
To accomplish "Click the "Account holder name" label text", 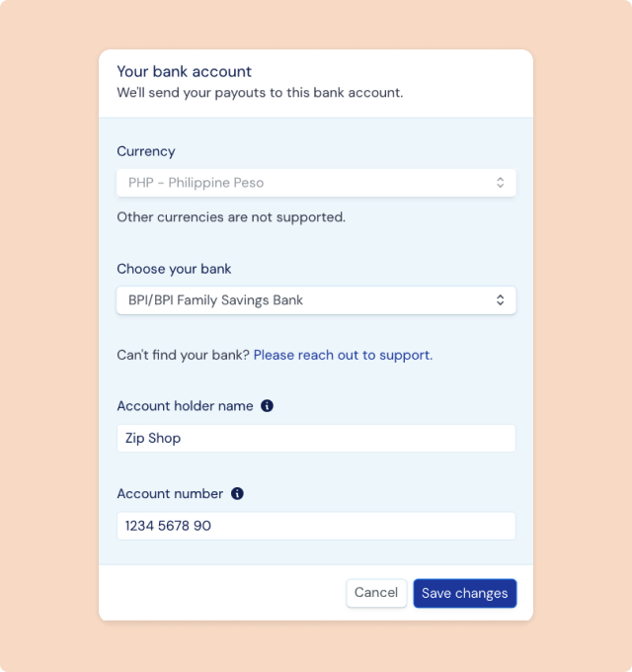I will tap(185, 406).
